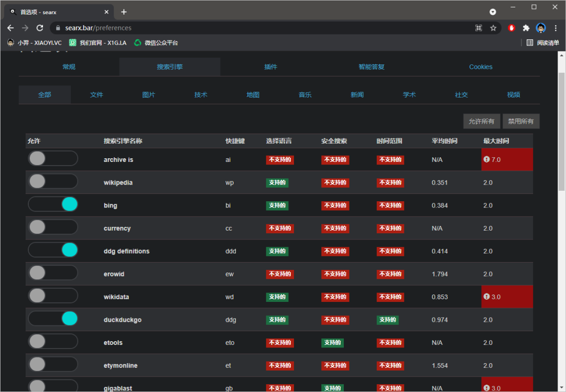Viewport: 566px width, 392px height.
Task: Expand the tab search dropdown arrow
Action: coord(493,12)
